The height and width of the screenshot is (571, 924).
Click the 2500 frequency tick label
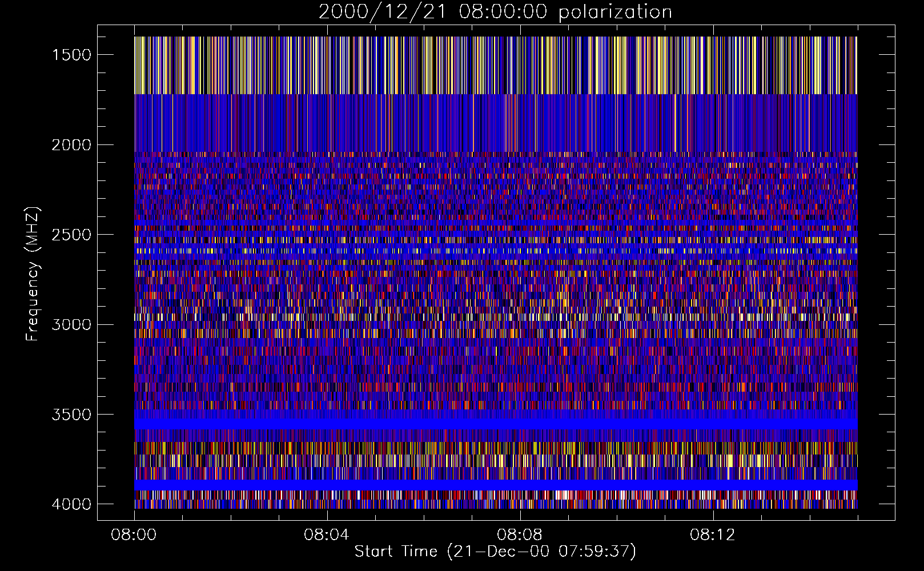71,235
